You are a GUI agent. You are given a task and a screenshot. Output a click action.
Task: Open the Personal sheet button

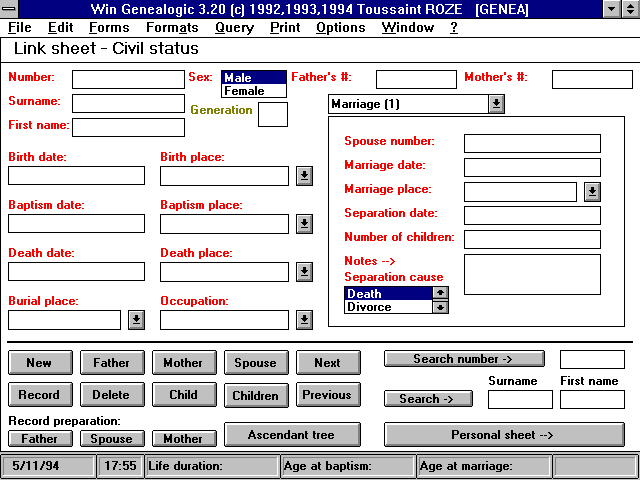point(501,435)
